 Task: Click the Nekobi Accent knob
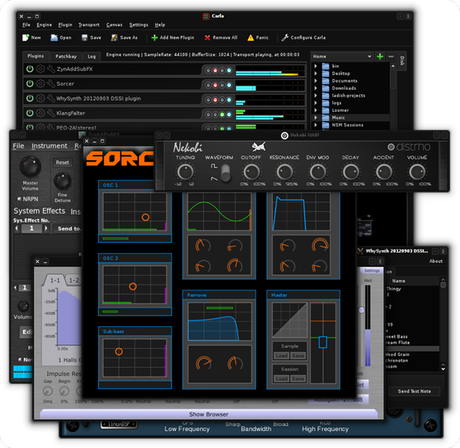384,172
